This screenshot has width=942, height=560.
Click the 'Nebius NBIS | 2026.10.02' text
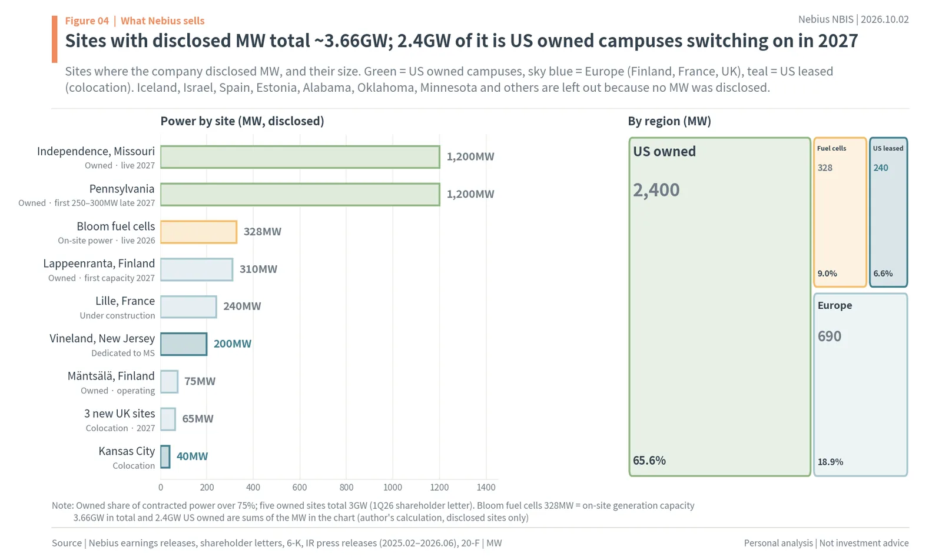pos(853,19)
